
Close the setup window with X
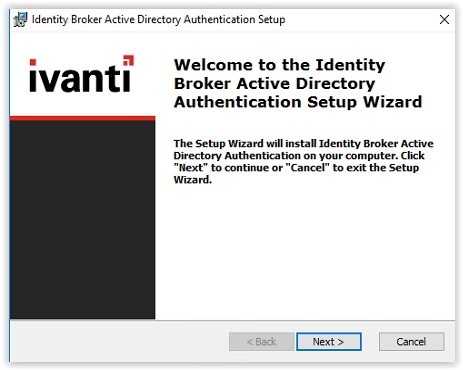point(444,19)
